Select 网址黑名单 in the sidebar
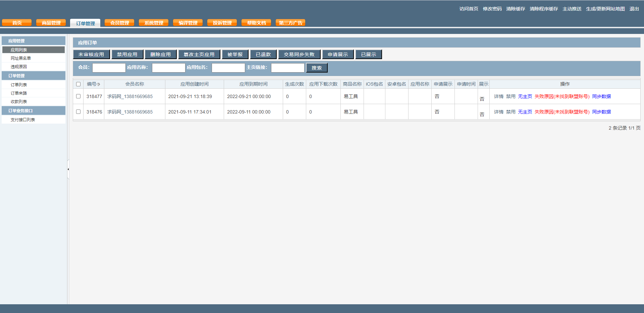The height and width of the screenshot is (313, 644). (x=21, y=58)
